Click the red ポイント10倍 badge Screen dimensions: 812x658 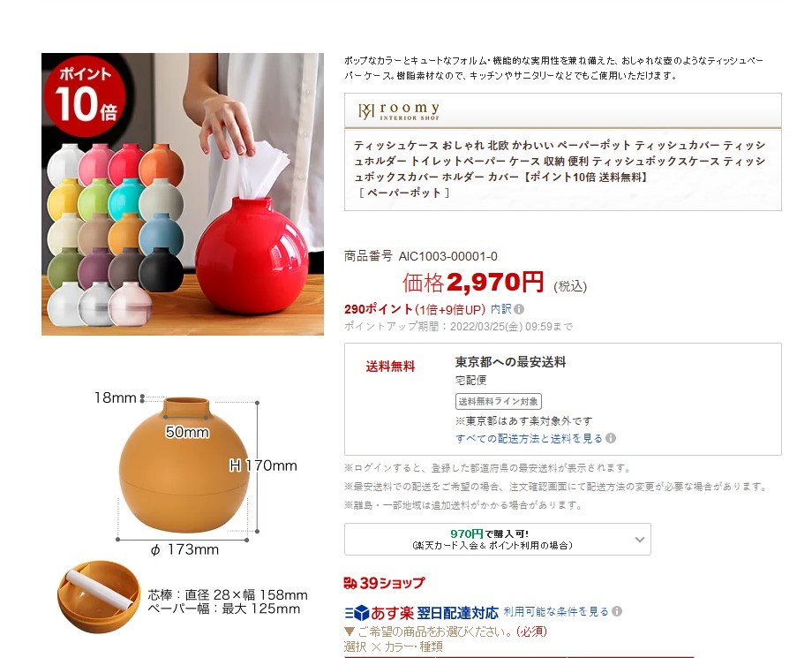(x=85, y=97)
